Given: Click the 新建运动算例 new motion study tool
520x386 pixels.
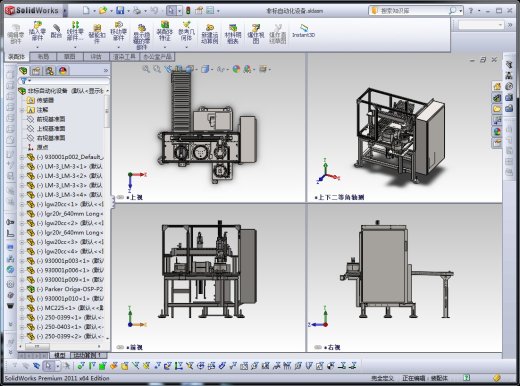Looking at the screenshot, I should click(x=210, y=34).
